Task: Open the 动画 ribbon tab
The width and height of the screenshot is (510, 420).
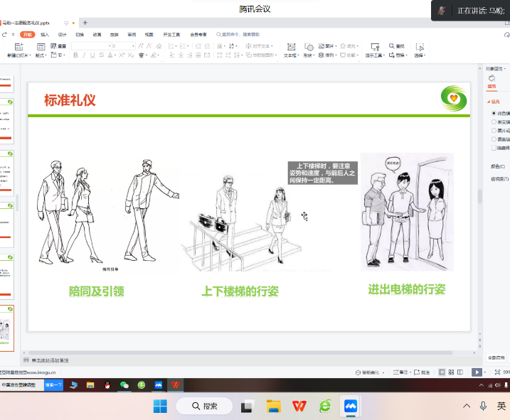Action: pyautogui.click(x=97, y=34)
